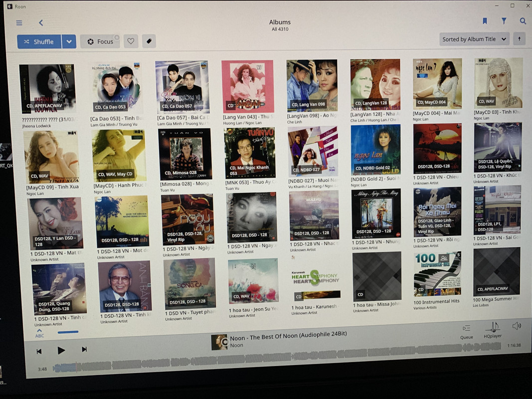Click Los Lobos artist name
The width and height of the screenshot is (532, 399).
tap(481, 305)
